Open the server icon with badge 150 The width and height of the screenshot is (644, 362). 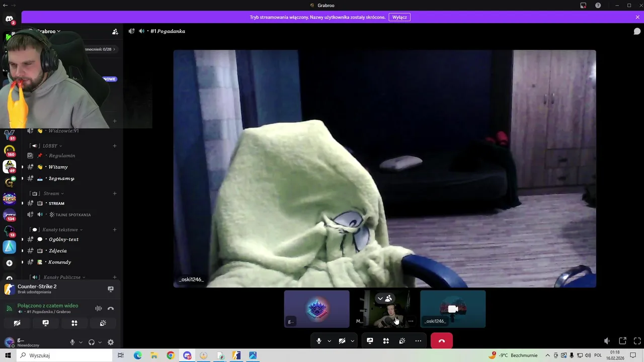pos(9,150)
